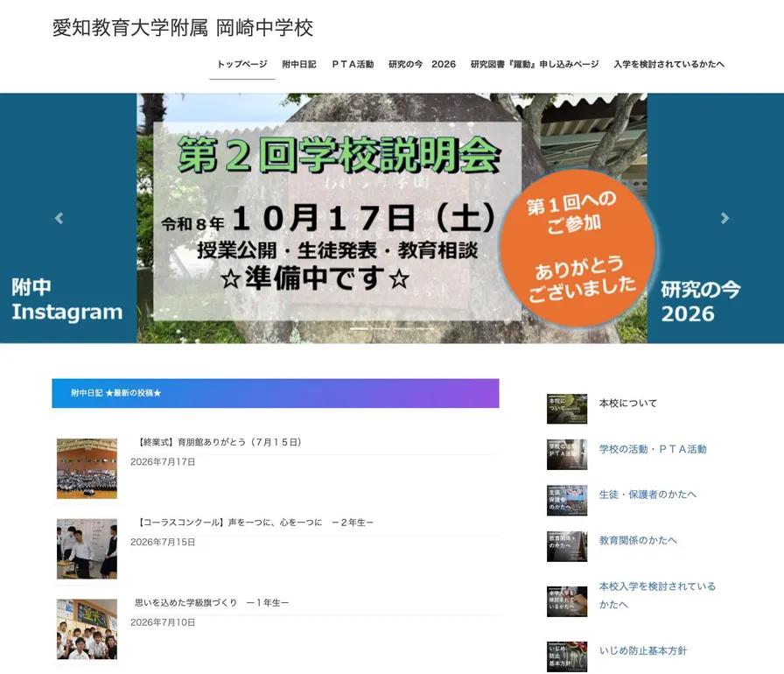Click date 2026年7月10日
This screenshot has height=674, width=784.
[x=163, y=622]
